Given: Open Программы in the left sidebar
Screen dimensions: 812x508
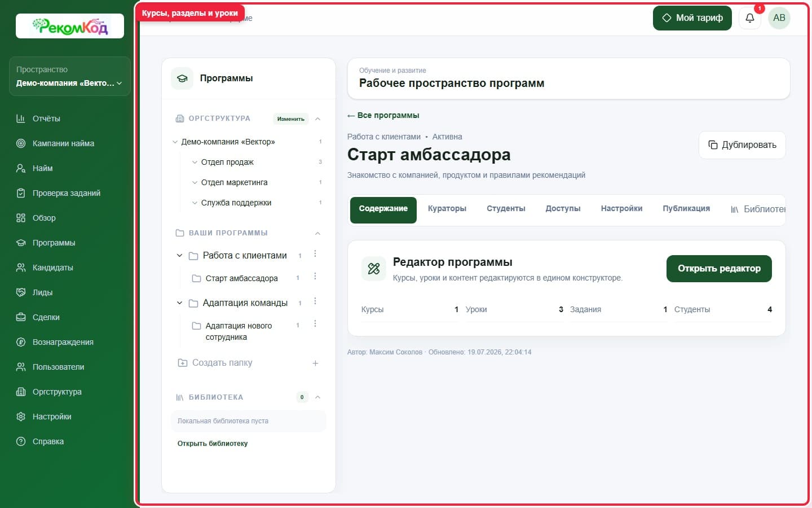Looking at the screenshot, I should click(x=54, y=243).
